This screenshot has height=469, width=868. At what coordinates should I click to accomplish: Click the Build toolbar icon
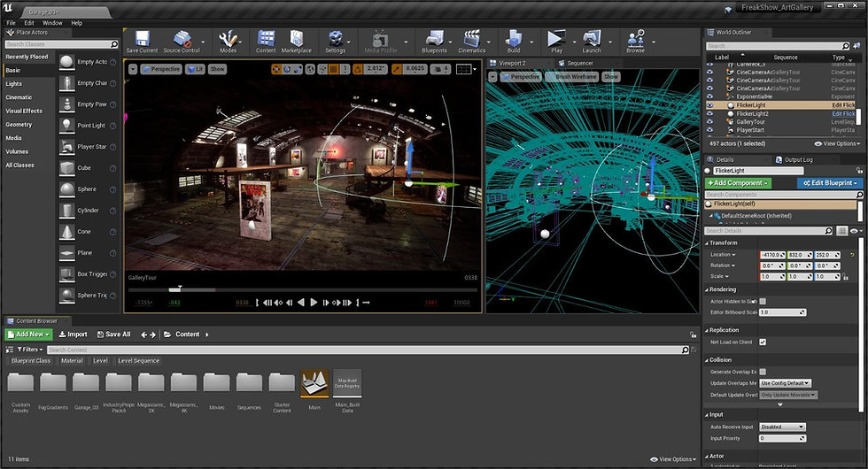tap(514, 42)
